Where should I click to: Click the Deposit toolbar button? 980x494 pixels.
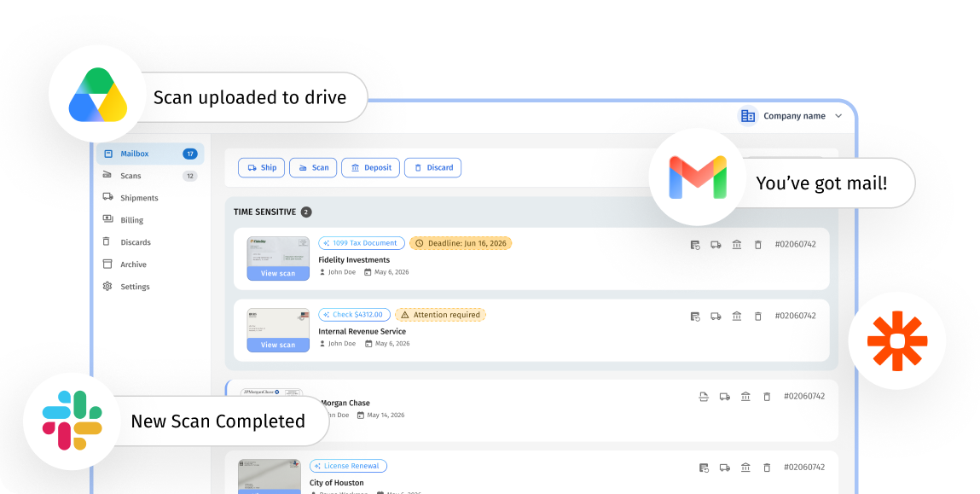[x=371, y=167]
